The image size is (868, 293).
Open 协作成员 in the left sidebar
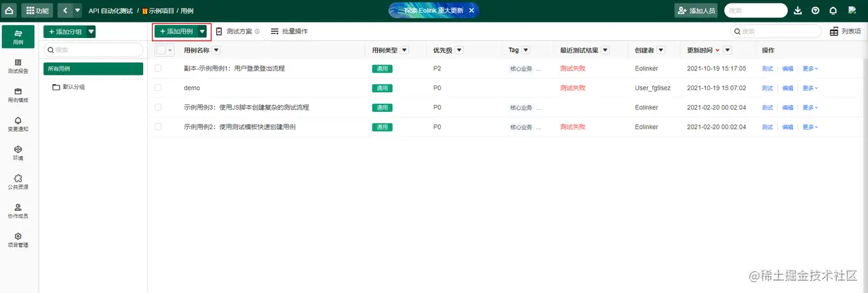[18, 211]
